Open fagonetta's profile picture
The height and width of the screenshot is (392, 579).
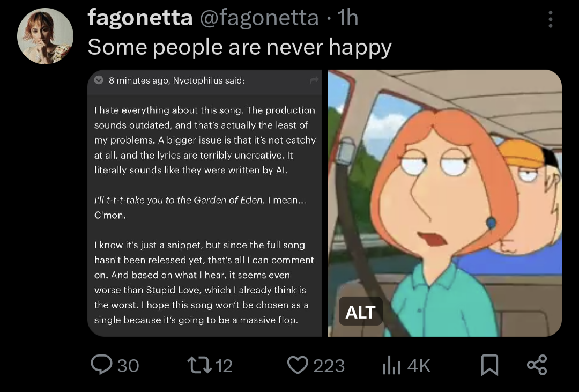click(45, 36)
